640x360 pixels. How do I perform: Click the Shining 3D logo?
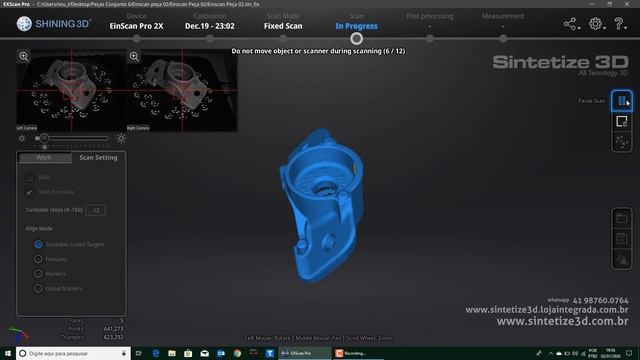54,24
